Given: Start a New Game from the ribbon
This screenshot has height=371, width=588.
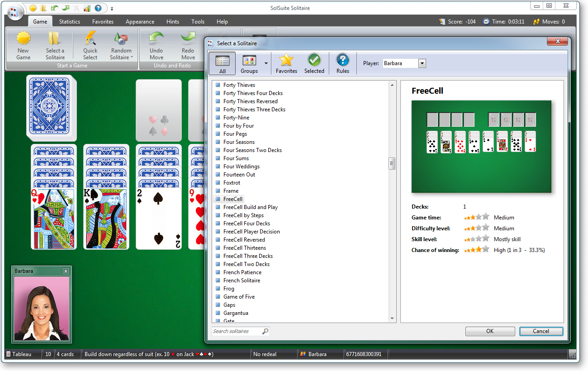Looking at the screenshot, I should click(x=23, y=45).
